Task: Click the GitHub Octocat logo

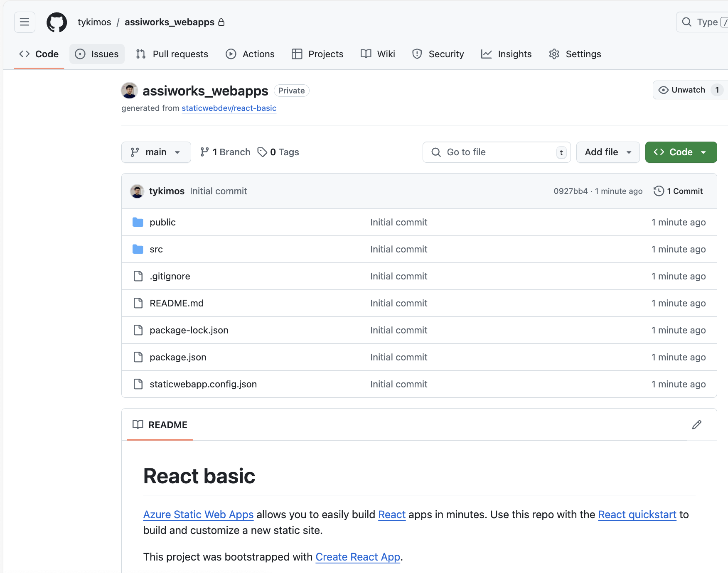Action: click(57, 22)
